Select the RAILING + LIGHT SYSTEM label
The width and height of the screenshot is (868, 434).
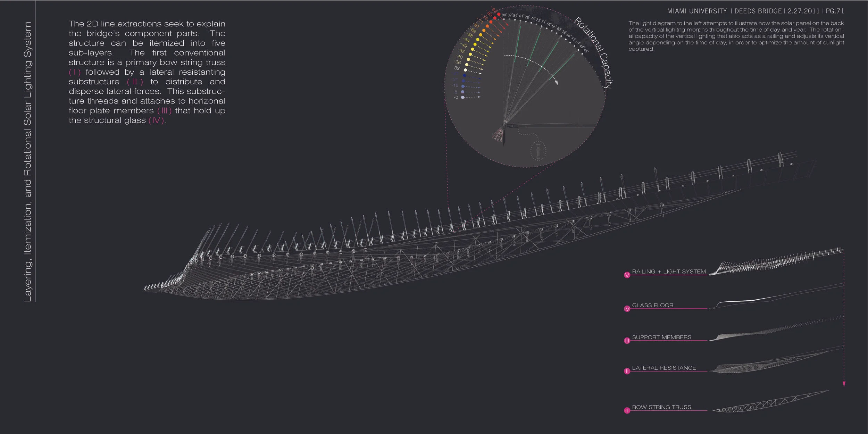point(669,272)
